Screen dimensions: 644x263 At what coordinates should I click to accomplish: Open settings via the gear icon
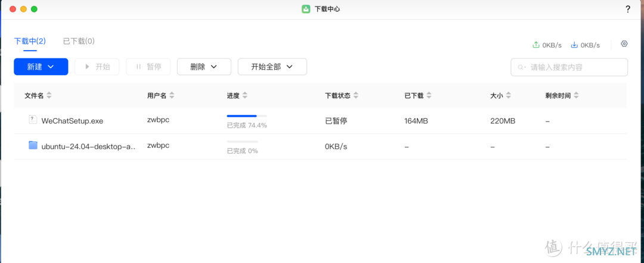point(624,44)
